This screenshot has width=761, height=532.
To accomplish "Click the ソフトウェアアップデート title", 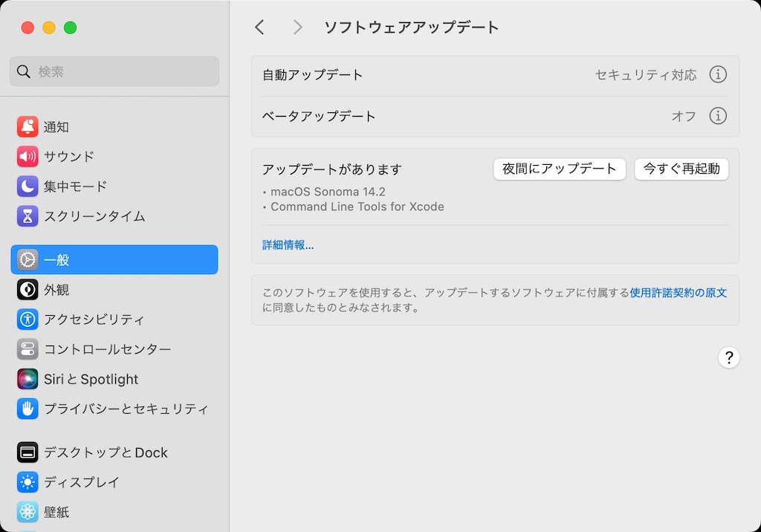I will (x=411, y=27).
